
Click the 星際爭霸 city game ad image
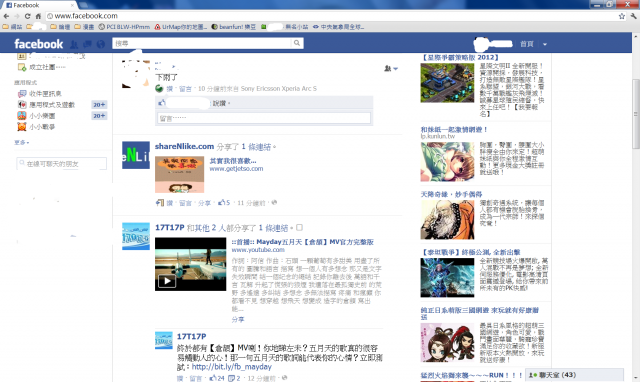[447, 83]
